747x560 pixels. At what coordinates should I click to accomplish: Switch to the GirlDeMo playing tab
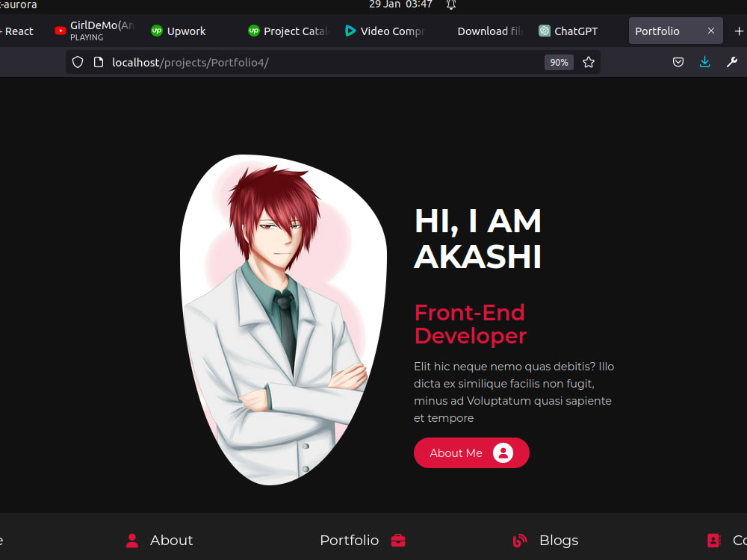pyautogui.click(x=96, y=31)
